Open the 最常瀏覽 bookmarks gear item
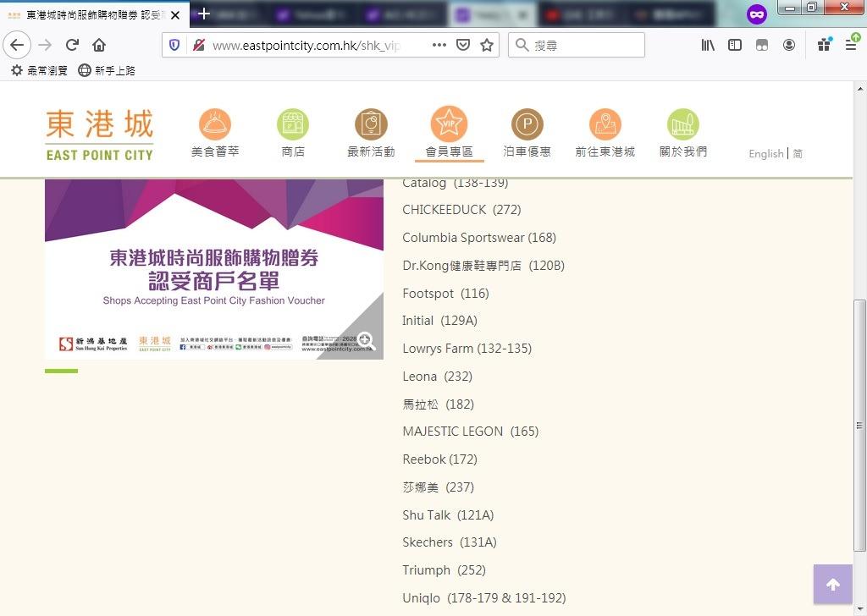Image resolution: width=867 pixels, height=616 pixels. 39,71
